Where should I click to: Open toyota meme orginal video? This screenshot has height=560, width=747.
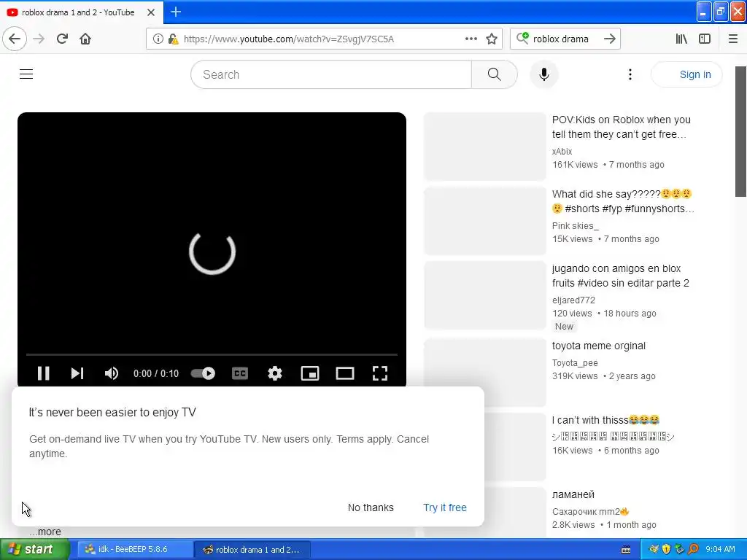599,346
